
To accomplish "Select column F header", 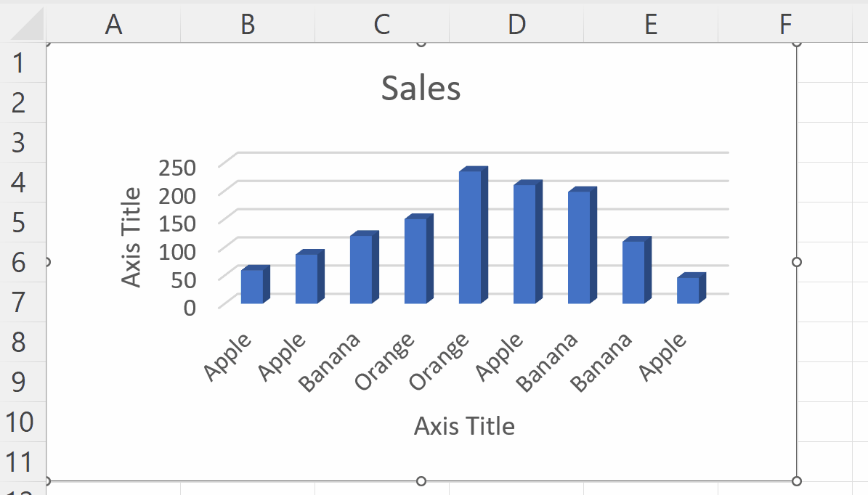I will click(x=784, y=24).
